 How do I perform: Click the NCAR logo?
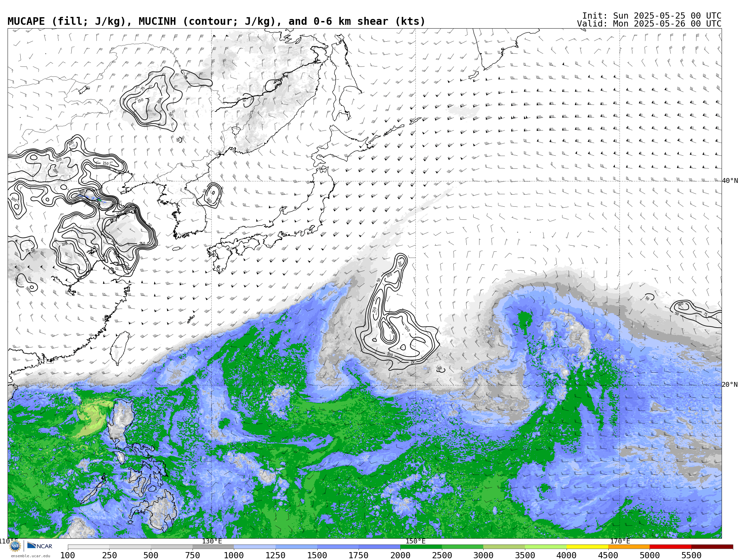tap(40, 546)
